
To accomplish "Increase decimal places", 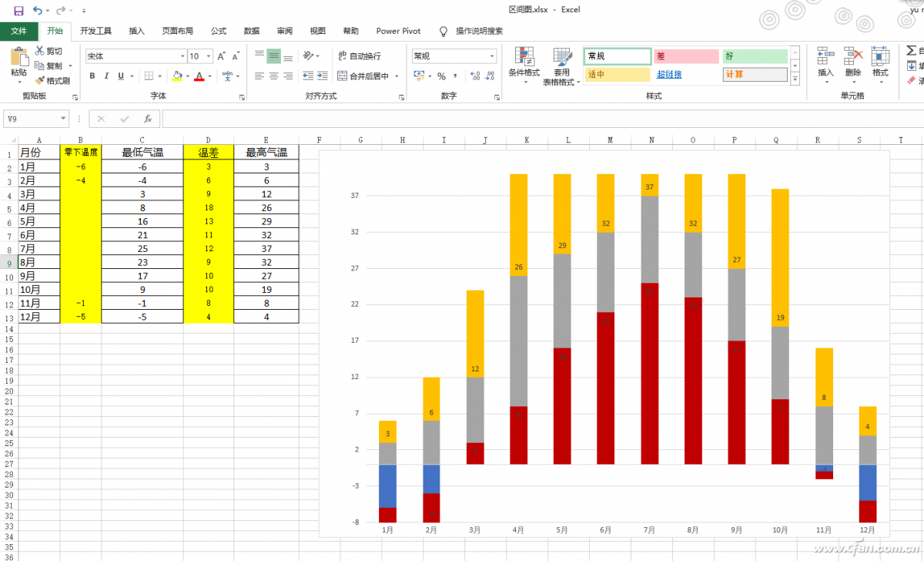I will click(474, 76).
